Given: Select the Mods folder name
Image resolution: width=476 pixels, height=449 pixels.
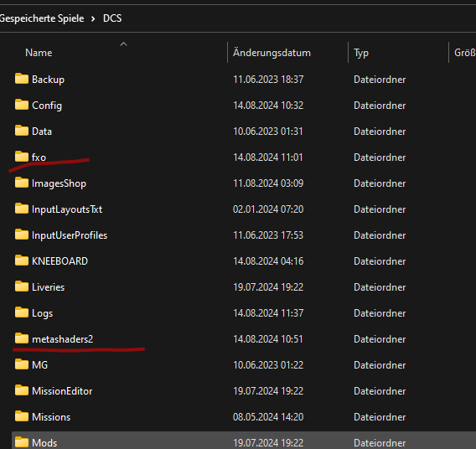Looking at the screenshot, I should [44, 443].
